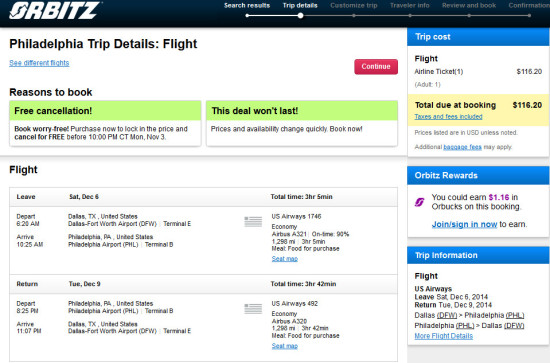Click the US Airways logo for flight 492
550x363 pixels.
[253, 309]
